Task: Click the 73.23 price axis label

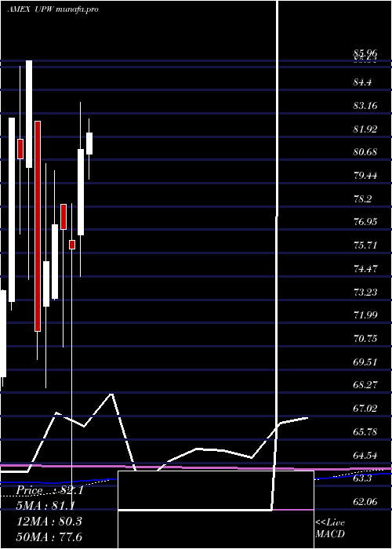Action: tap(365, 292)
